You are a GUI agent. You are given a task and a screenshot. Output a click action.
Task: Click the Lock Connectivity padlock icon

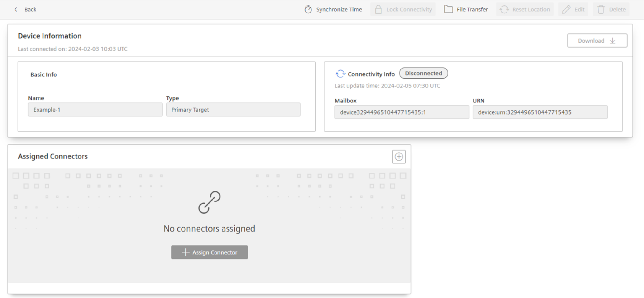point(378,10)
